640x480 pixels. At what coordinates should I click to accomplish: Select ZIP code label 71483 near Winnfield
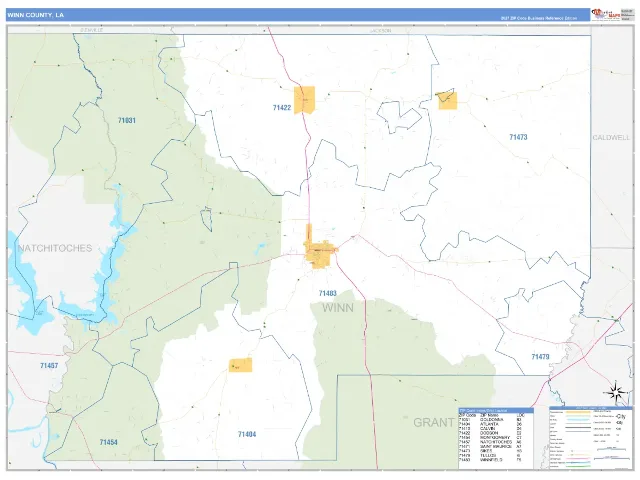(x=328, y=293)
